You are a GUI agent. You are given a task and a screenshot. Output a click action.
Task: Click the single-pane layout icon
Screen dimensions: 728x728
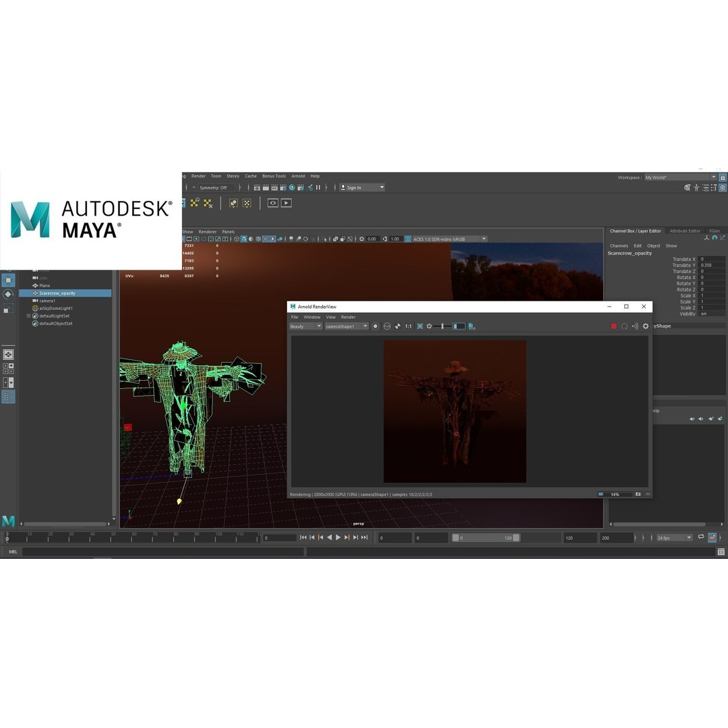(8, 355)
